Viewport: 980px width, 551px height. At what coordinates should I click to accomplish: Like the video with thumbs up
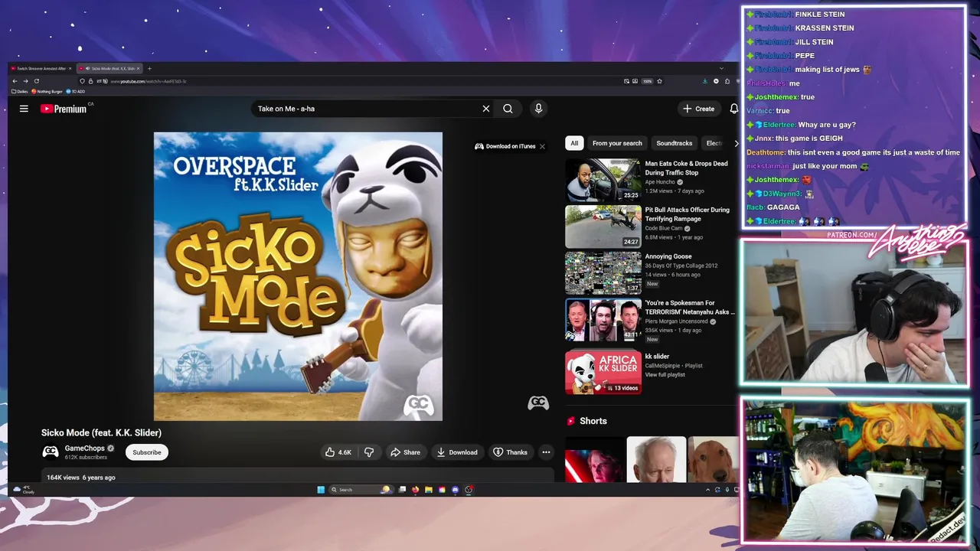pyautogui.click(x=338, y=452)
